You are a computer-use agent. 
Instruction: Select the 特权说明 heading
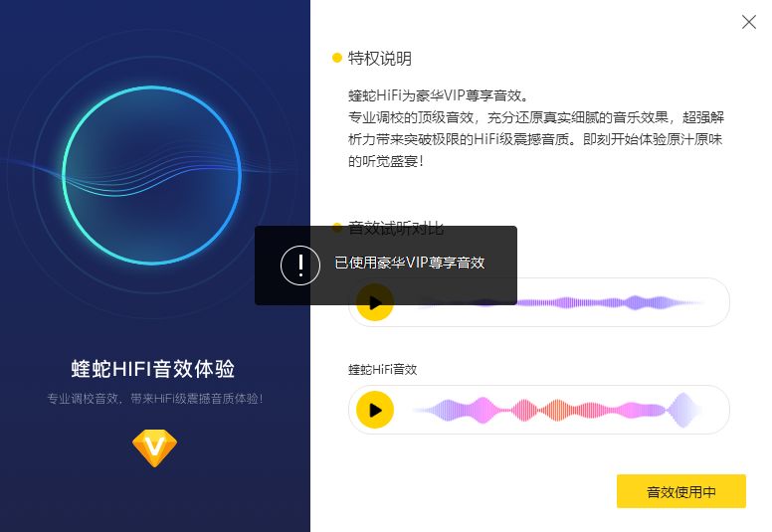[x=380, y=59]
